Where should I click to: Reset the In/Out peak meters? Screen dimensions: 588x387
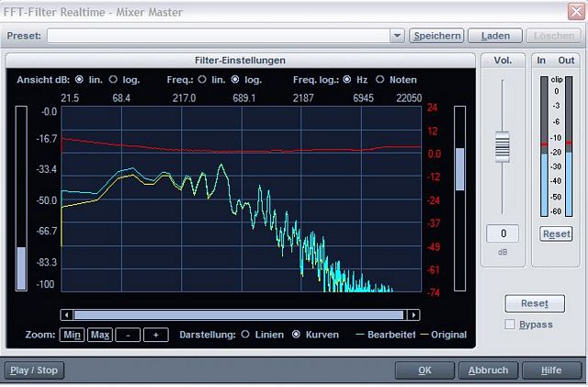(556, 234)
